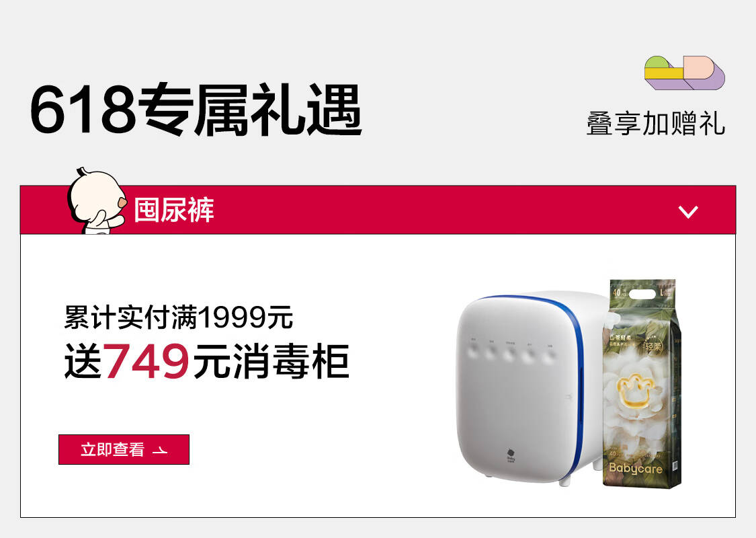Expand the 纸尿裤 section chevron
The image size is (756, 538).
pyautogui.click(x=688, y=211)
